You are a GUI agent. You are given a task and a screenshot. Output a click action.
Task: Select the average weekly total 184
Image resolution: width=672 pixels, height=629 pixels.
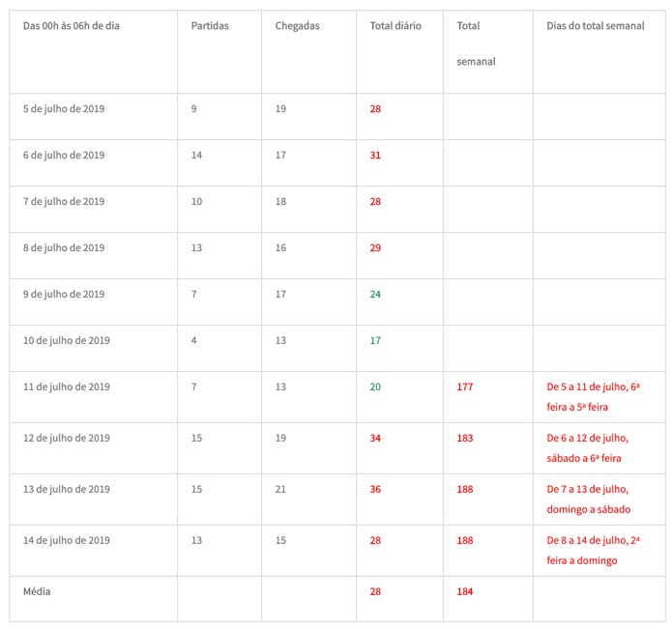point(465,591)
